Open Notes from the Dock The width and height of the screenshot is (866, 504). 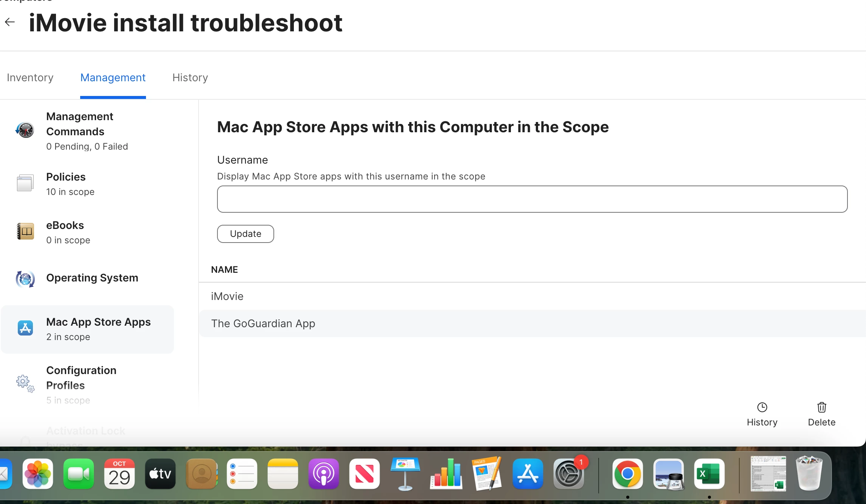pyautogui.click(x=283, y=474)
